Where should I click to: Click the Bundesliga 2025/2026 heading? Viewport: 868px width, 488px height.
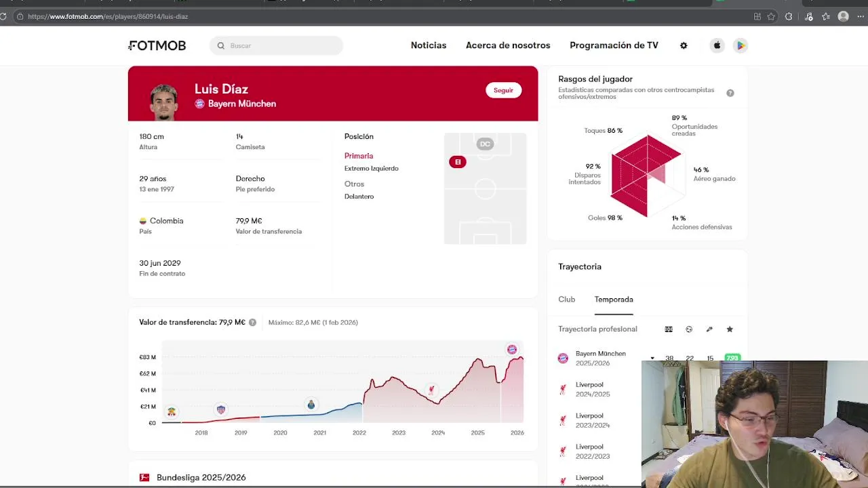[201, 478]
